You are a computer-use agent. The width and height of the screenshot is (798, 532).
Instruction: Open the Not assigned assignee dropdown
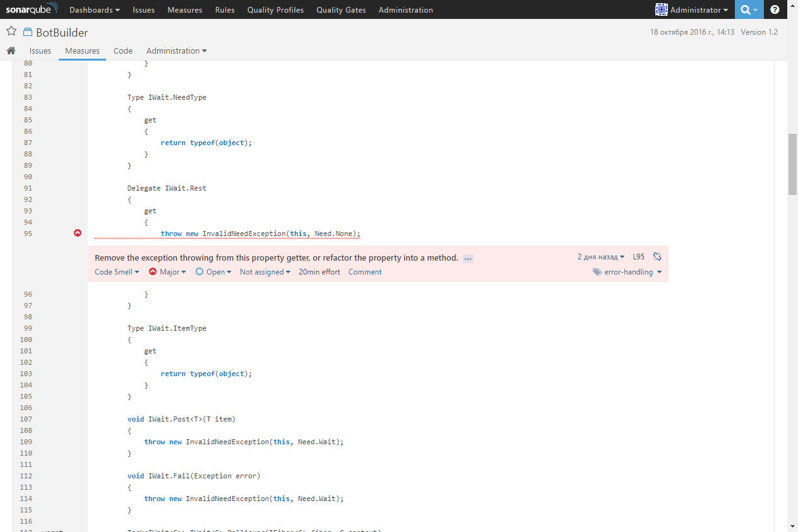pos(265,271)
